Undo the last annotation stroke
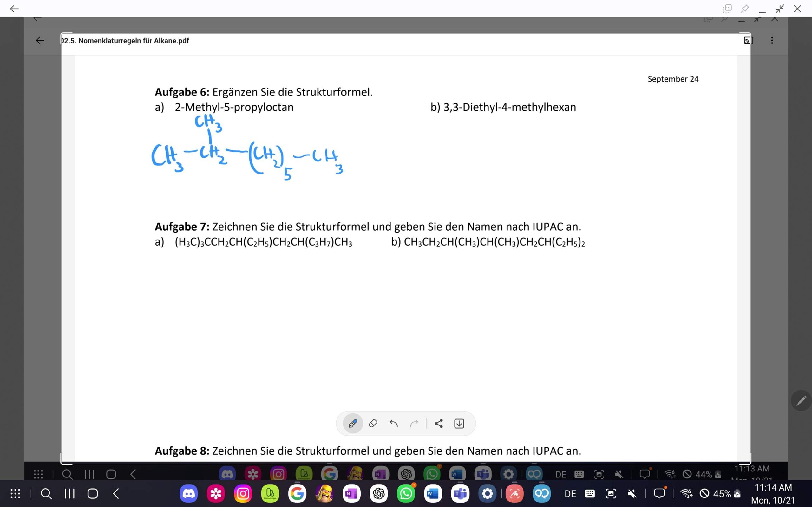The width and height of the screenshot is (812, 507). [394, 424]
